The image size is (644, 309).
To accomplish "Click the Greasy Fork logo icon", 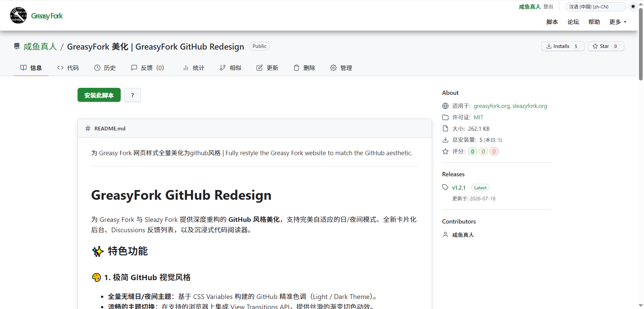I will click(x=18, y=15).
